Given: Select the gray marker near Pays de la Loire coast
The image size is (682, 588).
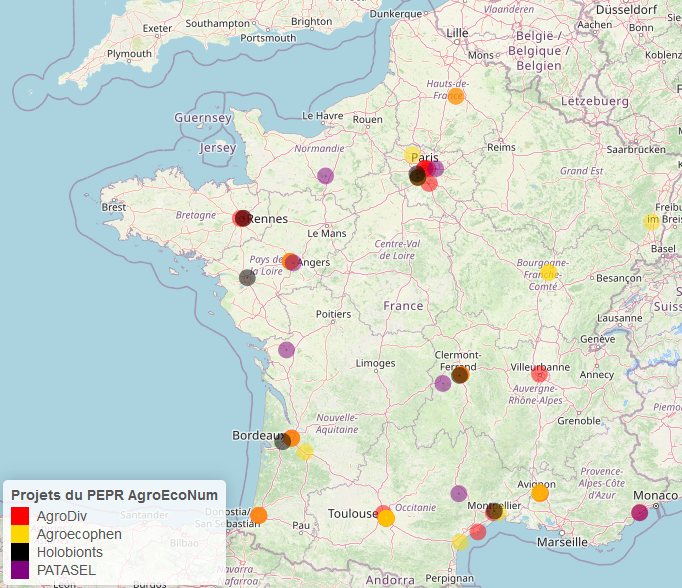Looking at the screenshot, I should click(247, 277).
